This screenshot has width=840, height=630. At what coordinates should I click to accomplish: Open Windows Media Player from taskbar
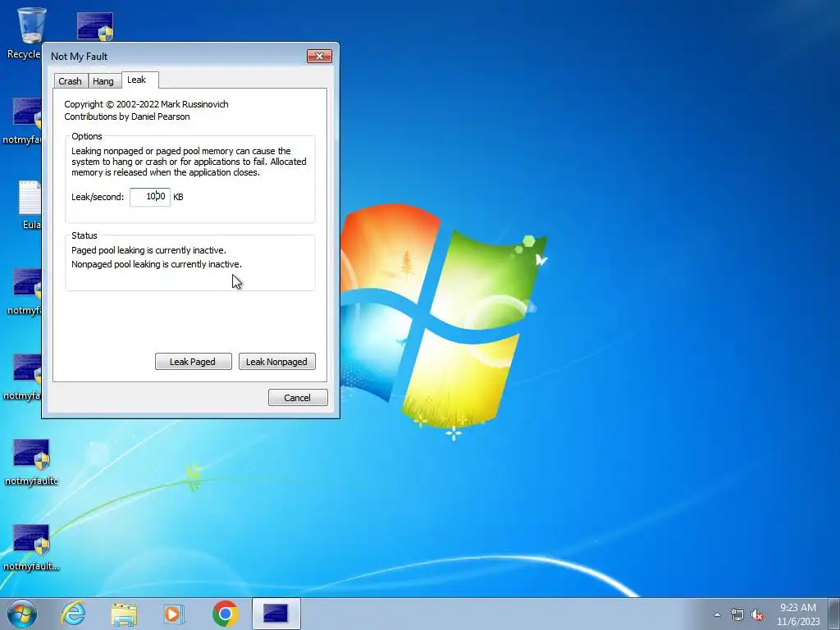(174, 614)
